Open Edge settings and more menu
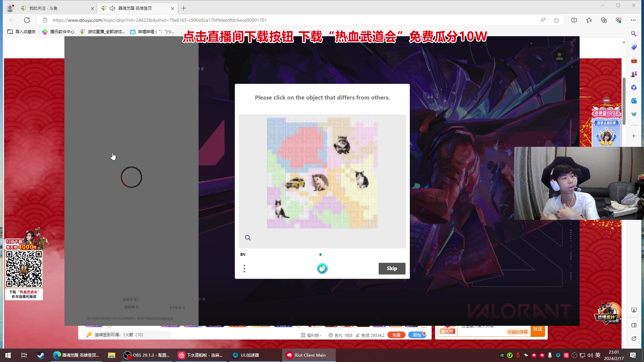 point(633,20)
